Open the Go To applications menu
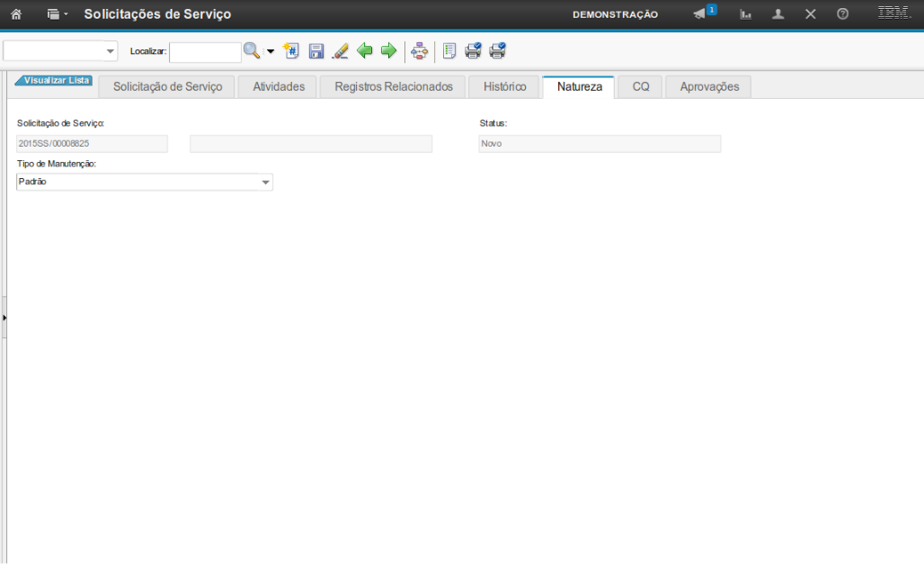 point(57,14)
